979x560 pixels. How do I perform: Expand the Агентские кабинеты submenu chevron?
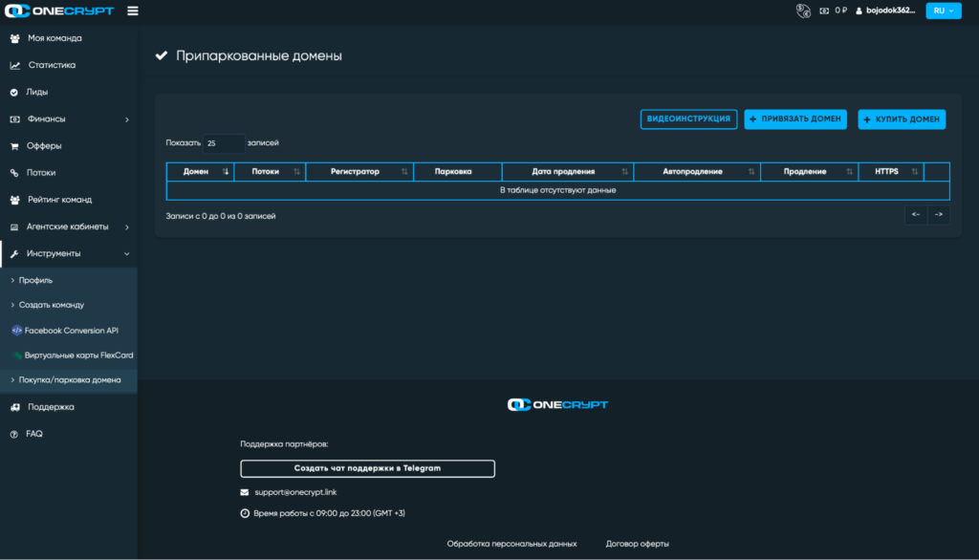[x=127, y=227]
